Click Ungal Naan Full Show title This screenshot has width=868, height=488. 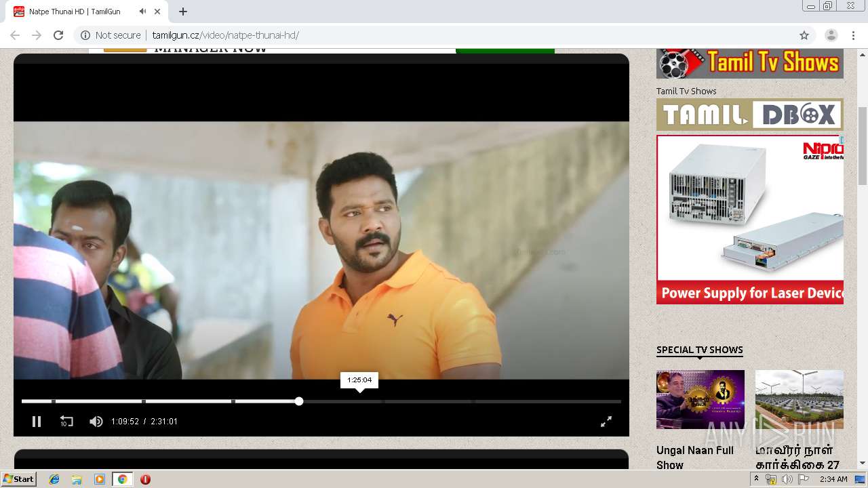(695, 457)
